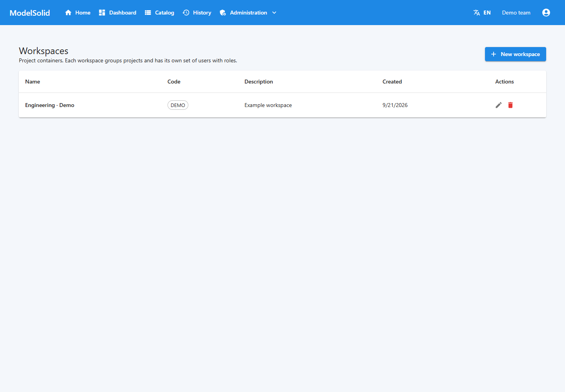Click the 9/21/2026 created date
Viewport: 565px width, 392px height.
(395, 105)
